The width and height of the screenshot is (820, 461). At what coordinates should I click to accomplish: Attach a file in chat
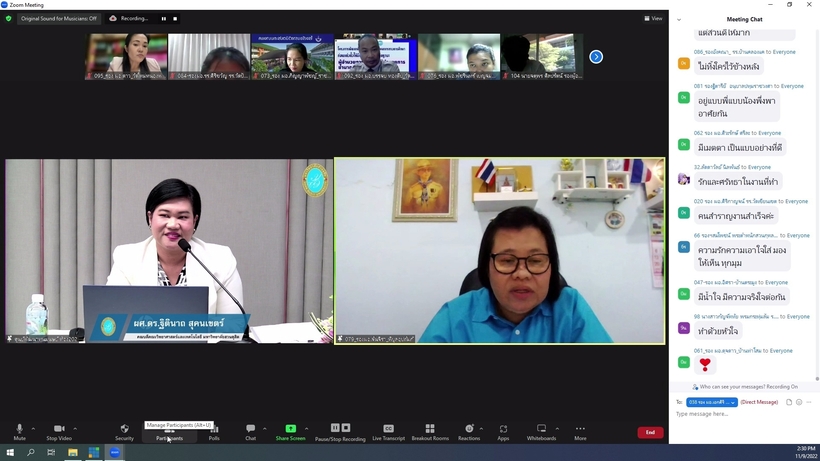pos(789,402)
